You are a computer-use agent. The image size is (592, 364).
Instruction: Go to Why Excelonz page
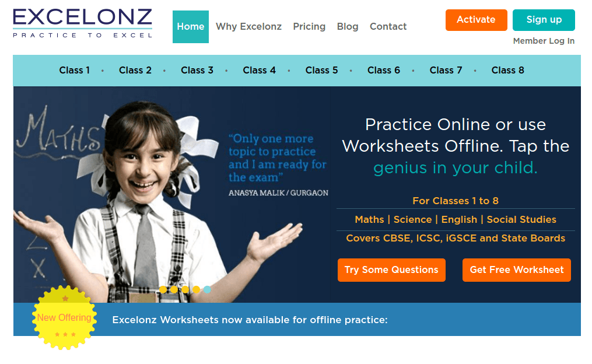(249, 26)
